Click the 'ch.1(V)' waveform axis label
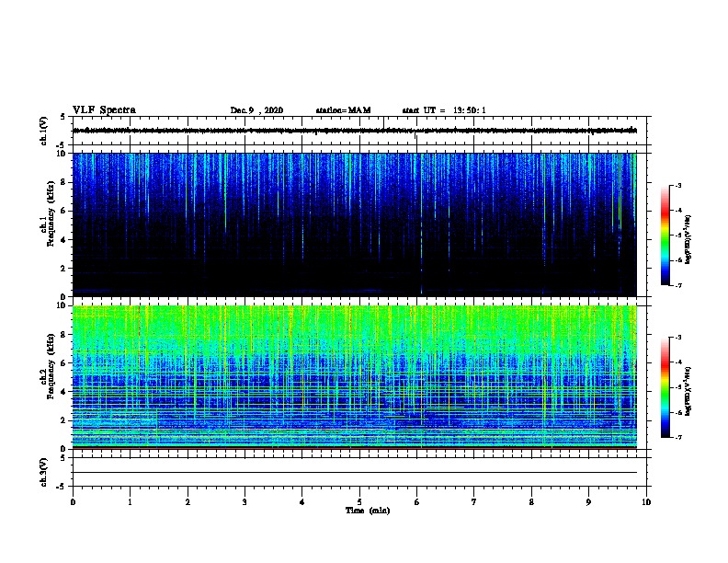The width and height of the screenshot is (728, 563). coord(43,131)
